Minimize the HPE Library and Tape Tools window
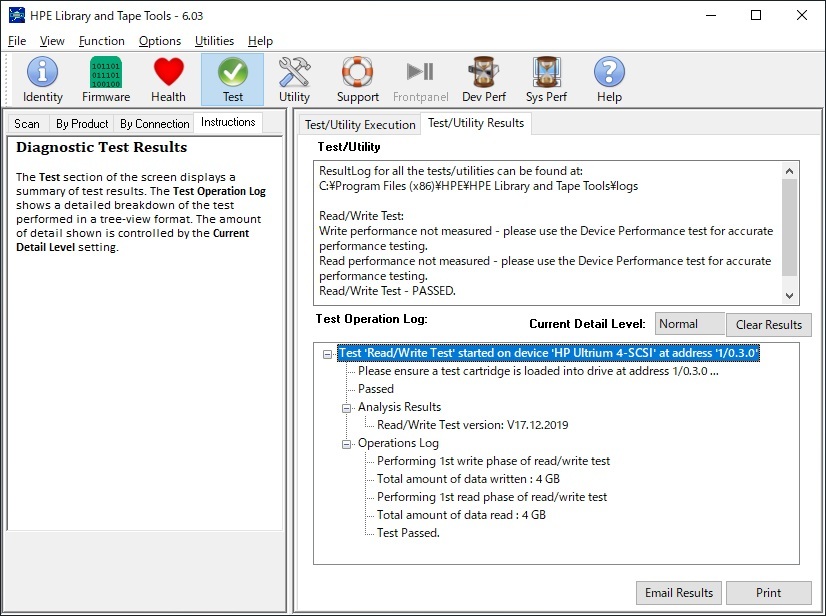Viewport: 826px width, 616px height. coord(711,15)
